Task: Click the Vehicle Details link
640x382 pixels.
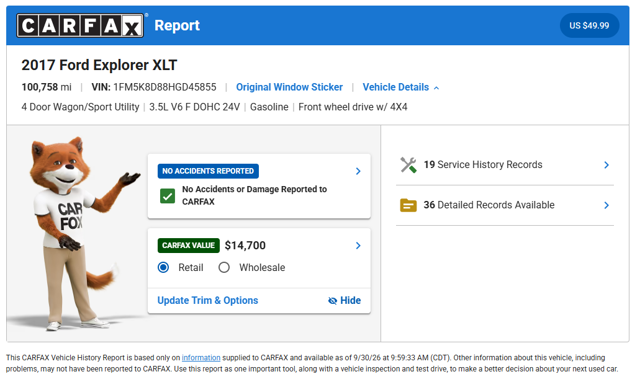Action: [396, 87]
